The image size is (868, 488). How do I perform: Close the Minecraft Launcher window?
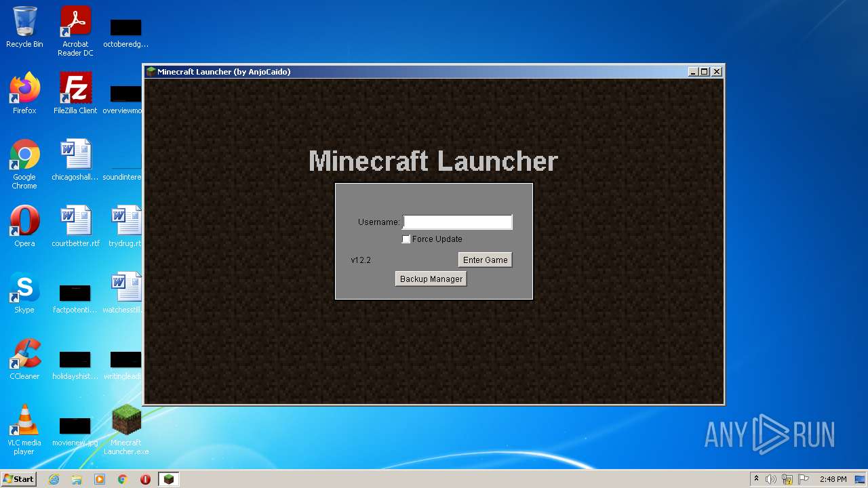coord(717,71)
